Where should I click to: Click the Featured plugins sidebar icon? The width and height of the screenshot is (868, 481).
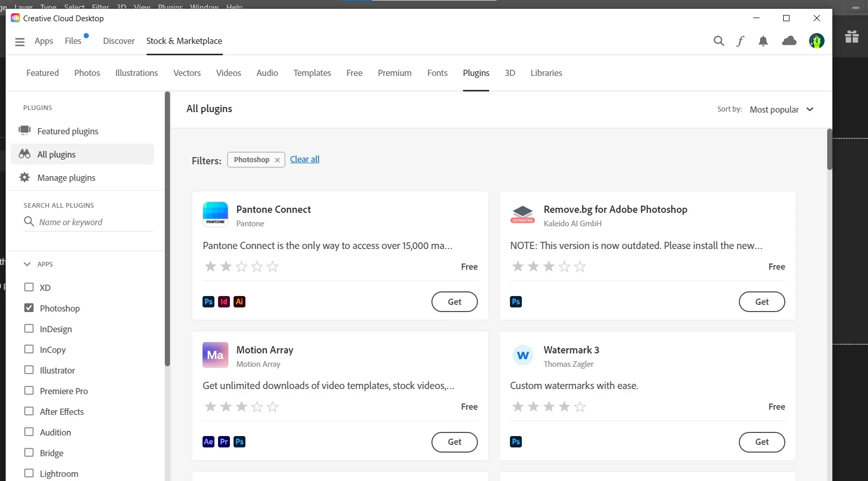pos(24,130)
